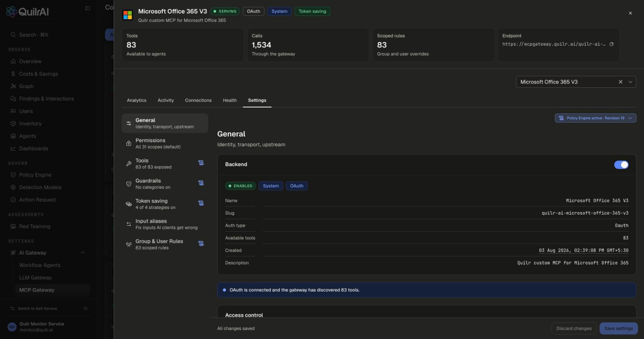Go to Detection Models
The height and width of the screenshot is (339, 644).
pyautogui.click(x=40, y=187)
